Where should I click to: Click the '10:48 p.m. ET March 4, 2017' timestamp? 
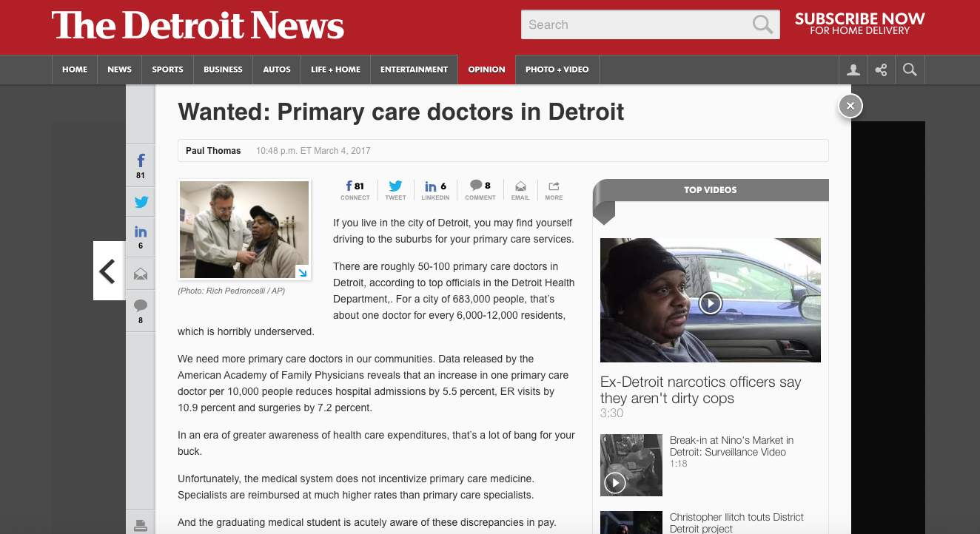pyautogui.click(x=313, y=151)
